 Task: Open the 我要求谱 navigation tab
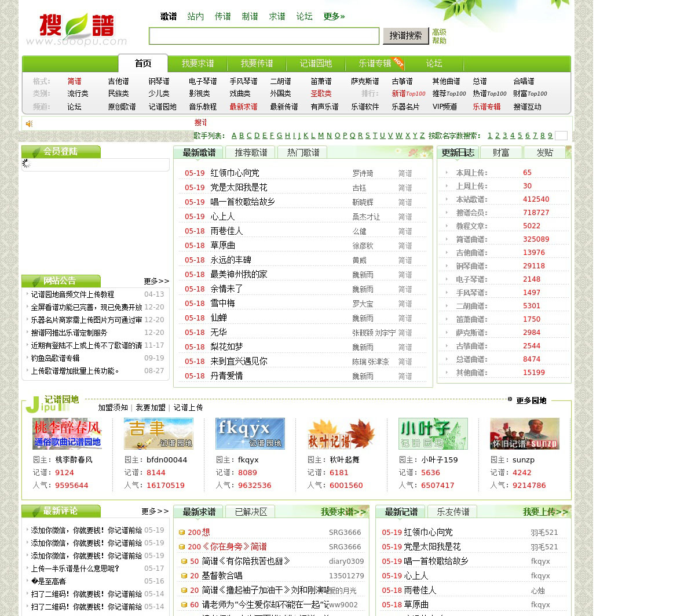tap(197, 63)
